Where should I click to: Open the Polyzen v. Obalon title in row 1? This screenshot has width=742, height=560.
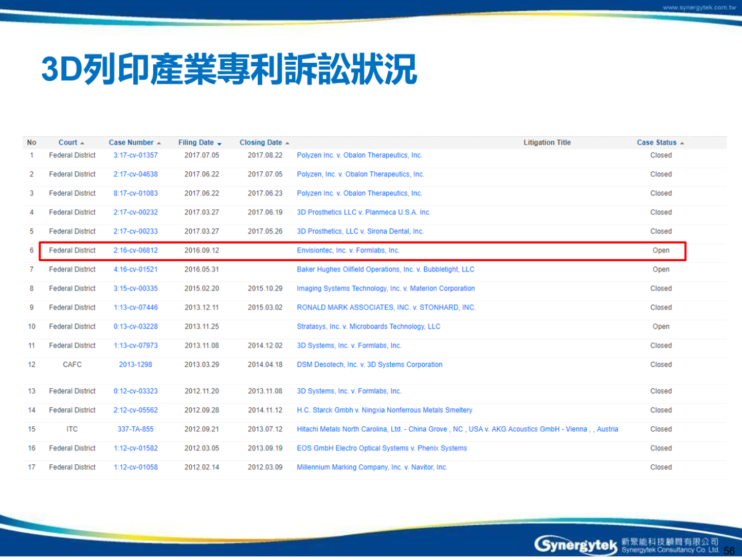tap(359, 155)
